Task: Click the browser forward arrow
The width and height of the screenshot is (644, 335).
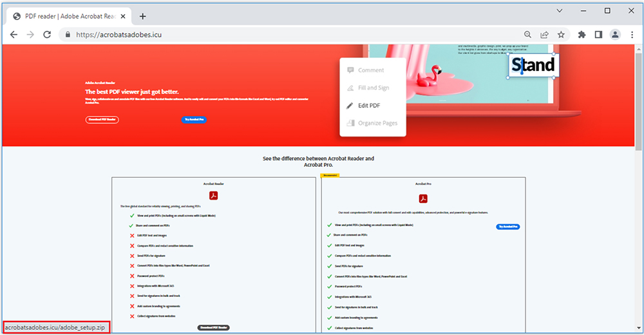Action: pos(30,35)
